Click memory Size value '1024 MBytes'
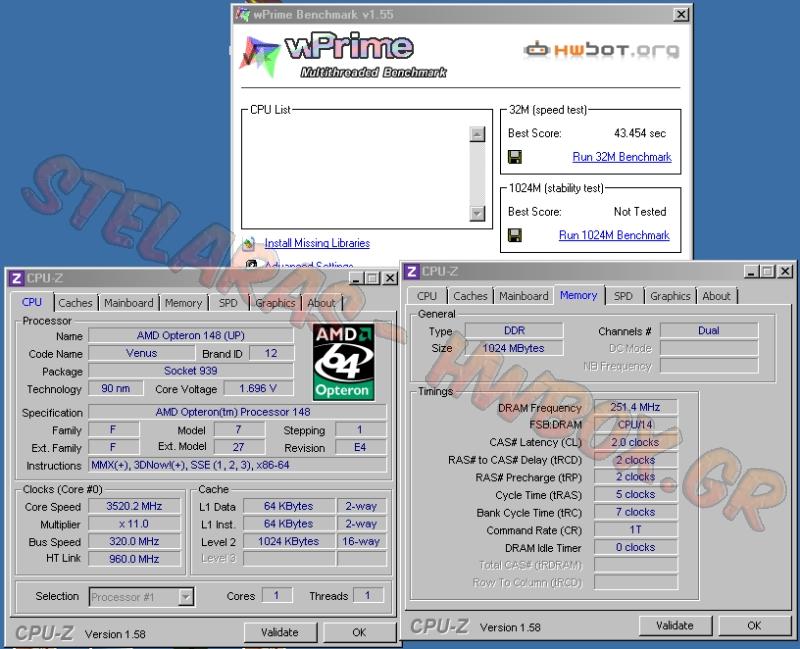 [514, 348]
